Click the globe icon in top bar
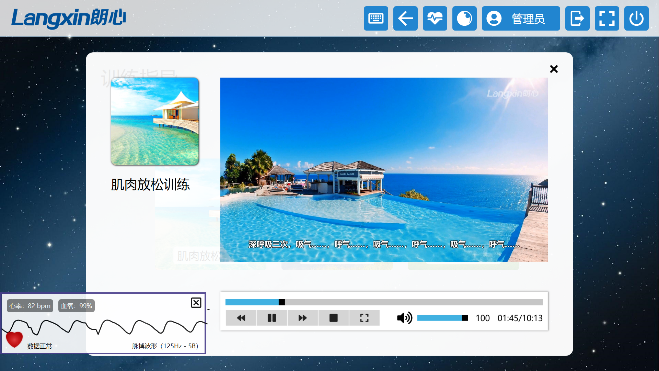The image size is (659, 371). [464, 18]
